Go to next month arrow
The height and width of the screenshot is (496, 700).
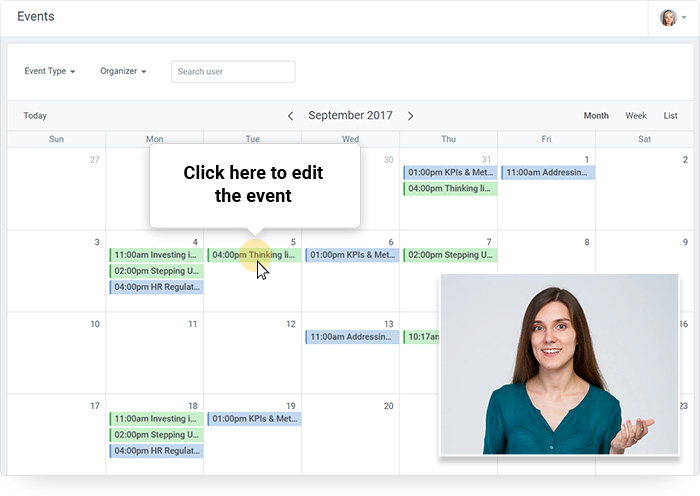pos(410,116)
